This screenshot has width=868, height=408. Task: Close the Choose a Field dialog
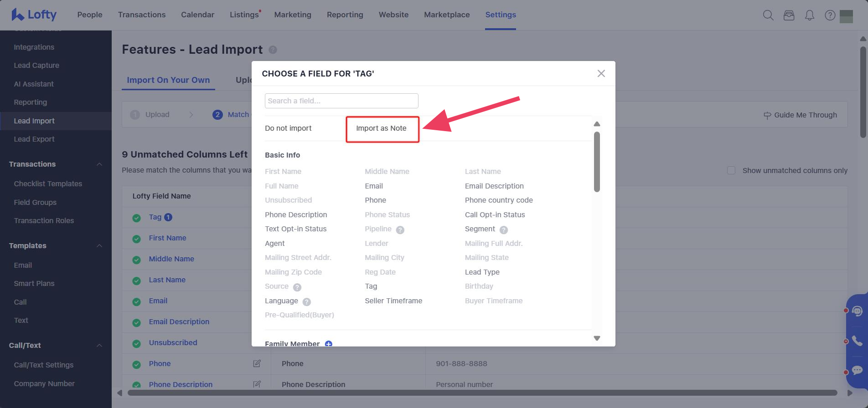601,73
